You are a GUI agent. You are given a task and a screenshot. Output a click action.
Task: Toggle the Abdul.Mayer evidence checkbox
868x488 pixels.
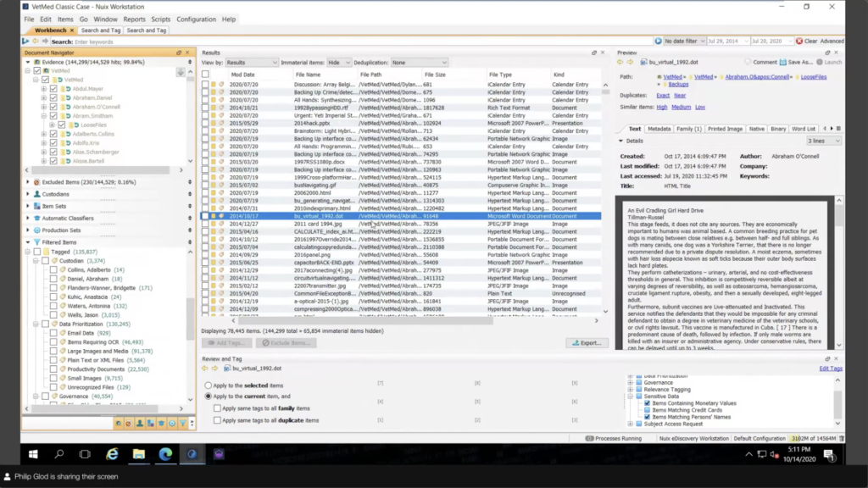(x=53, y=88)
